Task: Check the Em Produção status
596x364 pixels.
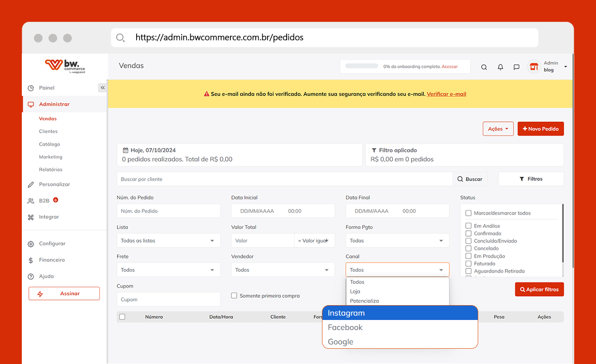Action: pos(468,256)
